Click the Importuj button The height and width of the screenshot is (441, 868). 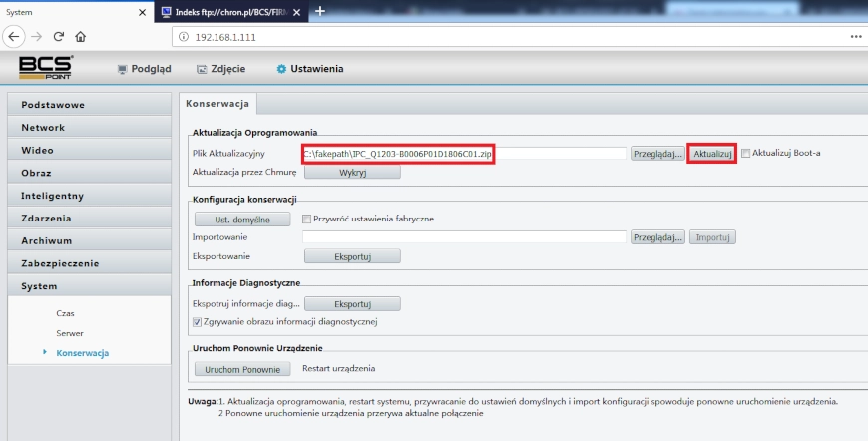712,237
